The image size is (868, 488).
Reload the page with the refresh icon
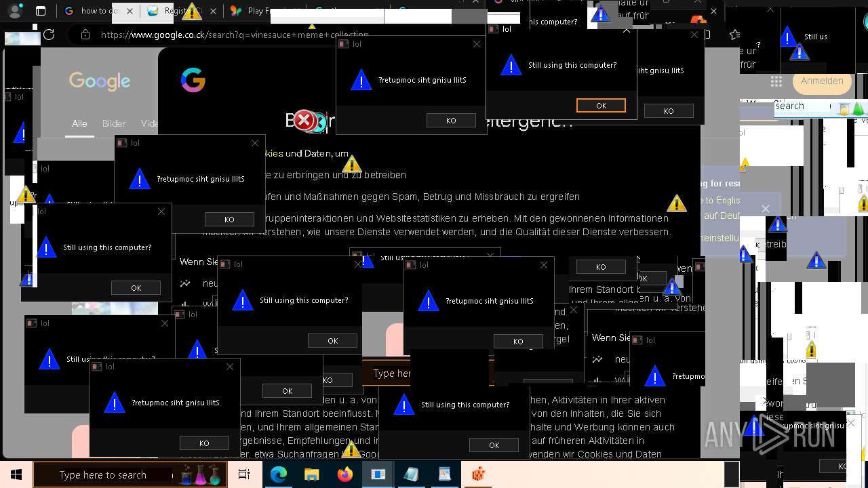coord(49,35)
